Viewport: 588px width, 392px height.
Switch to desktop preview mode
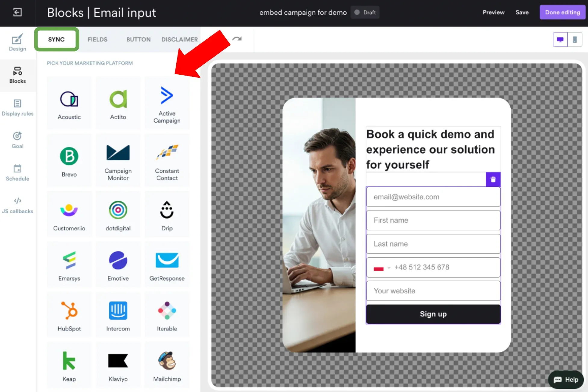click(x=560, y=39)
